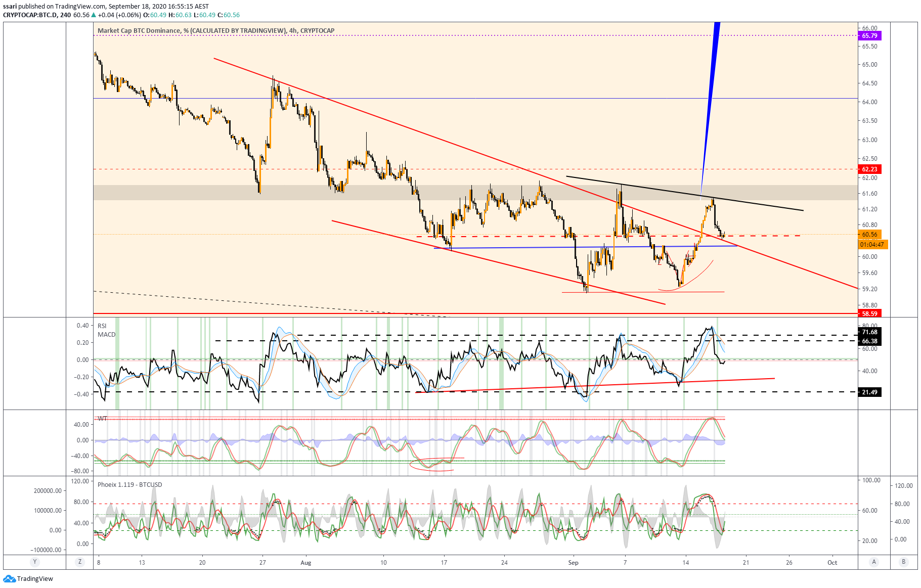
Task: Click the 59.20 tick on price axis
Action: [x=869, y=289]
